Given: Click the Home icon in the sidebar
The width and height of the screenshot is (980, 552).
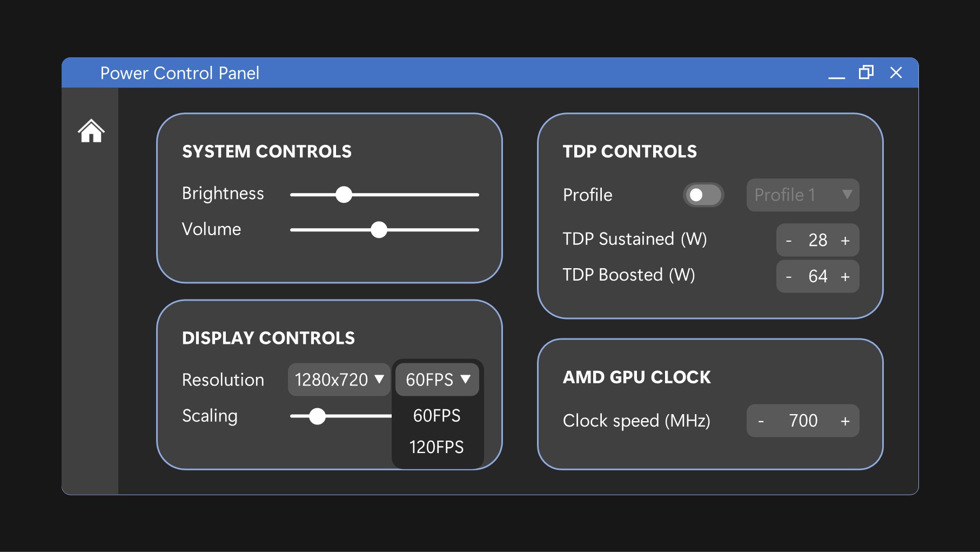Looking at the screenshot, I should (x=91, y=131).
